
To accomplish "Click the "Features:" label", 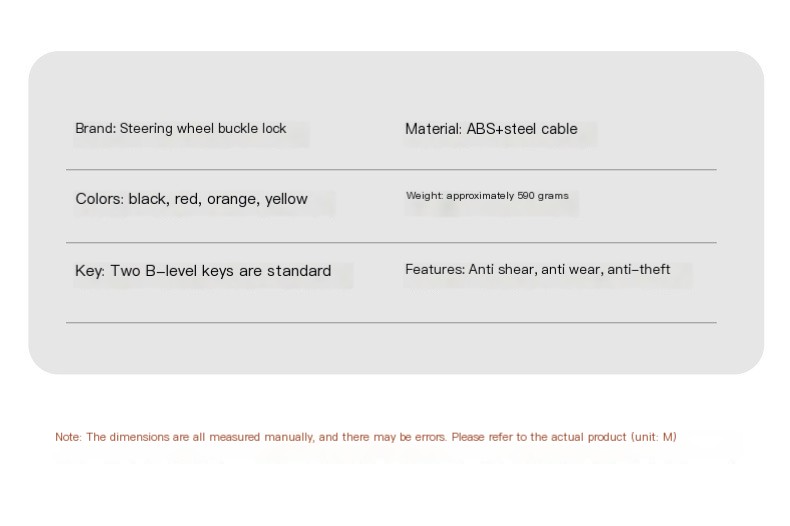I will [x=435, y=270].
